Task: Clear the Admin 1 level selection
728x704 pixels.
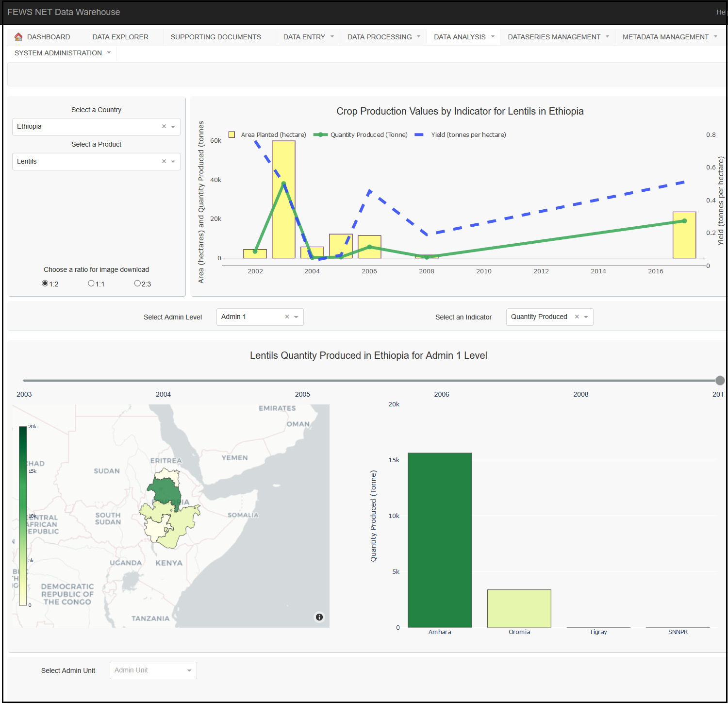Action: pos(287,317)
